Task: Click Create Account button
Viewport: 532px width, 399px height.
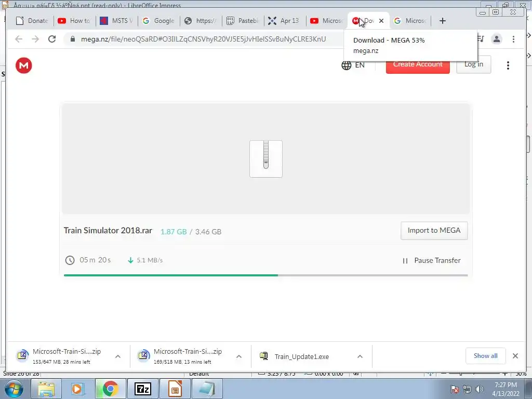Action: [x=418, y=65]
